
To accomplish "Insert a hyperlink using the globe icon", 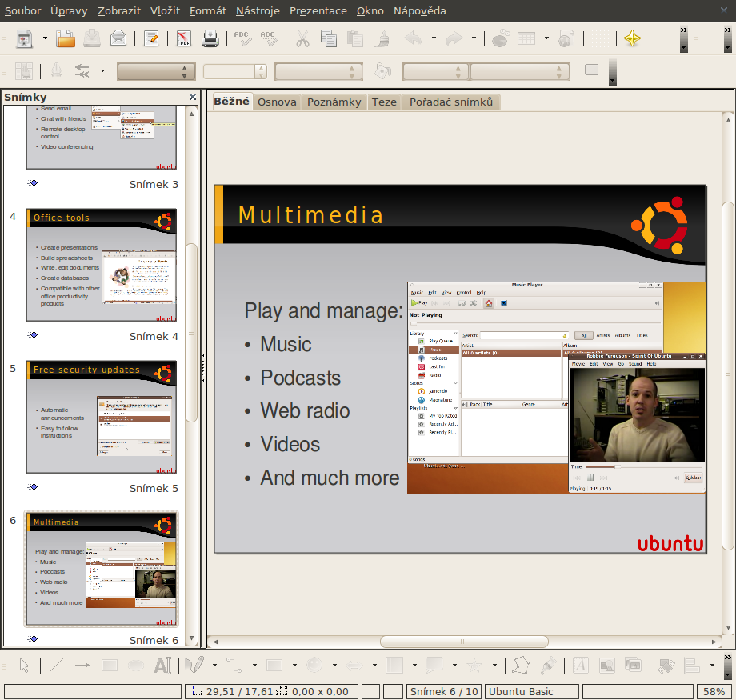I will (566, 38).
